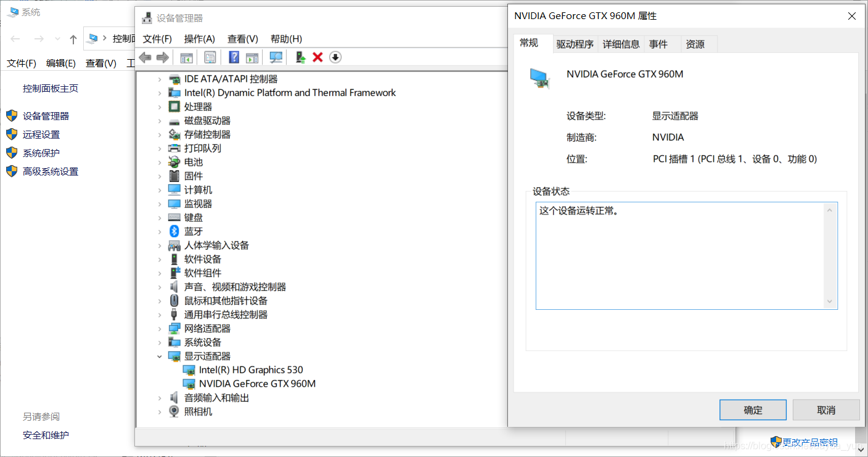Click the 通用串行总线控制器 USB icon
The width and height of the screenshot is (868, 457).
pyautogui.click(x=174, y=314)
